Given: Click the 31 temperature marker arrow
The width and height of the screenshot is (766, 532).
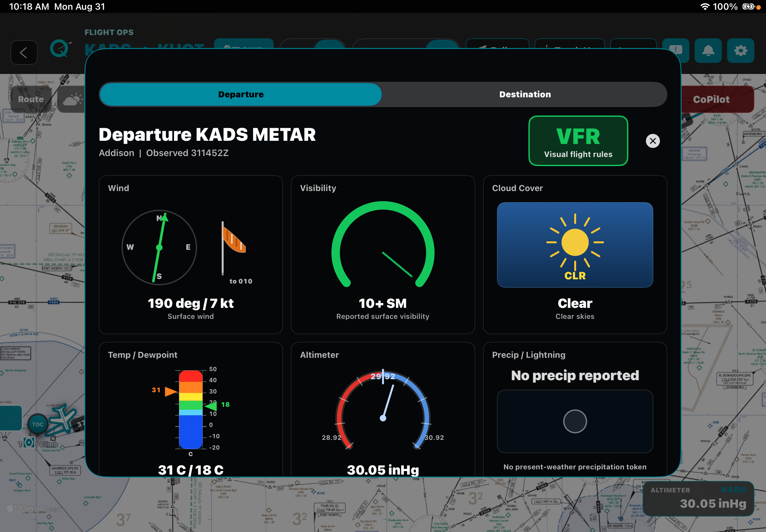Looking at the screenshot, I should tap(171, 391).
